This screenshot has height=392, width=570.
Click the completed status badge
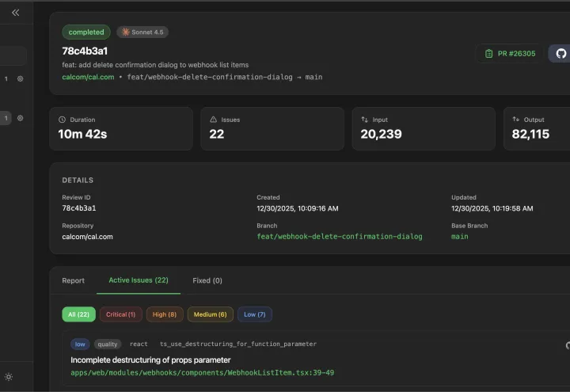[86, 32]
